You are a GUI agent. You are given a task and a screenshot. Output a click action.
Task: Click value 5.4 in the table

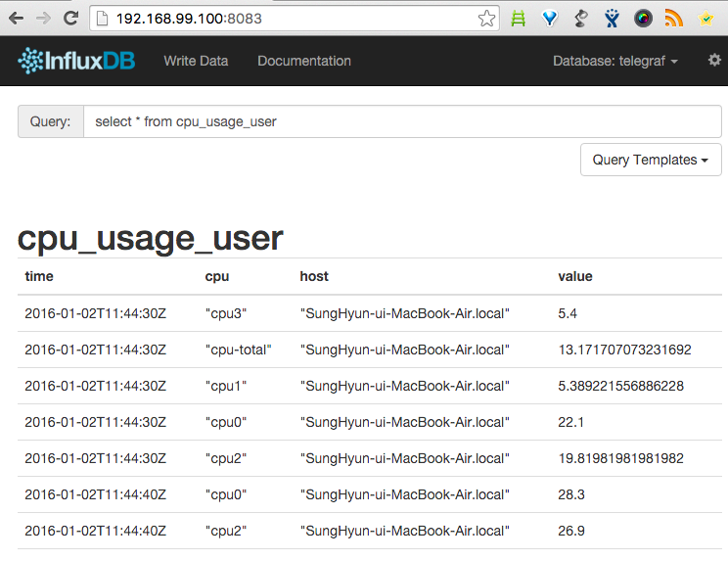(568, 313)
